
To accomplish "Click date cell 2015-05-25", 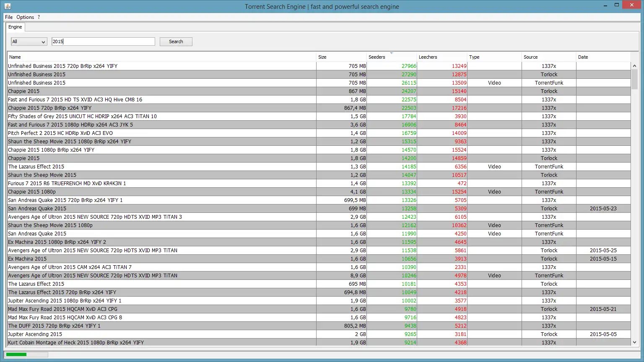I will [603, 250].
